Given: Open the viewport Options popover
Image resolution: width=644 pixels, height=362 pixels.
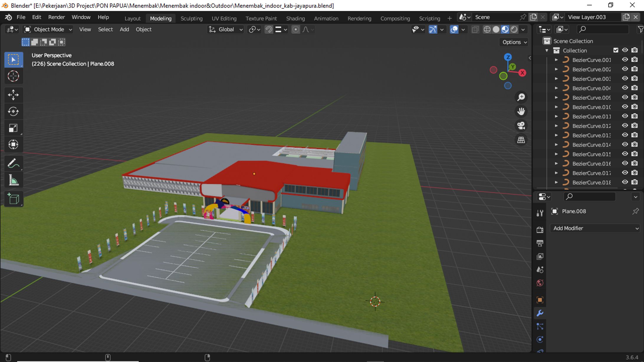Looking at the screenshot, I should pyautogui.click(x=514, y=42).
